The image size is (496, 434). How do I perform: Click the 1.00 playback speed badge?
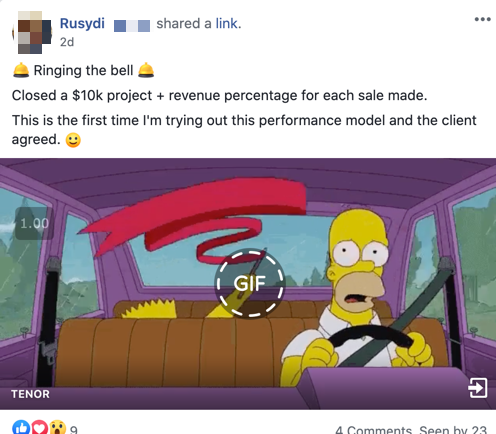tap(34, 223)
